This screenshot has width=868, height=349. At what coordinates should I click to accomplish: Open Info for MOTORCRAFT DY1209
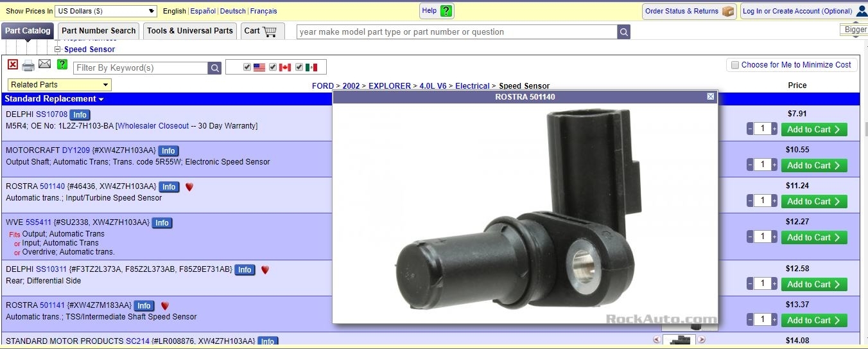coord(168,151)
